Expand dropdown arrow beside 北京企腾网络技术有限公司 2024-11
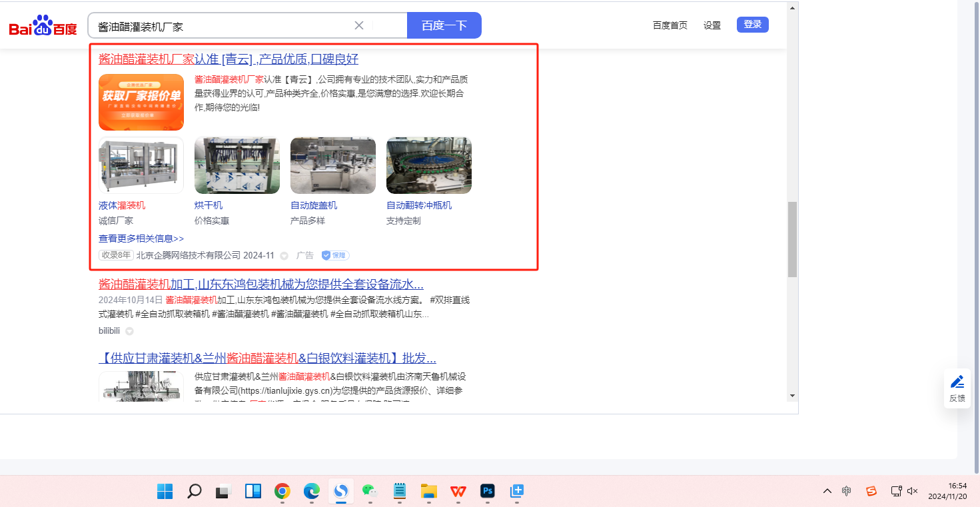This screenshot has width=980, height=507. click(284, 256)
